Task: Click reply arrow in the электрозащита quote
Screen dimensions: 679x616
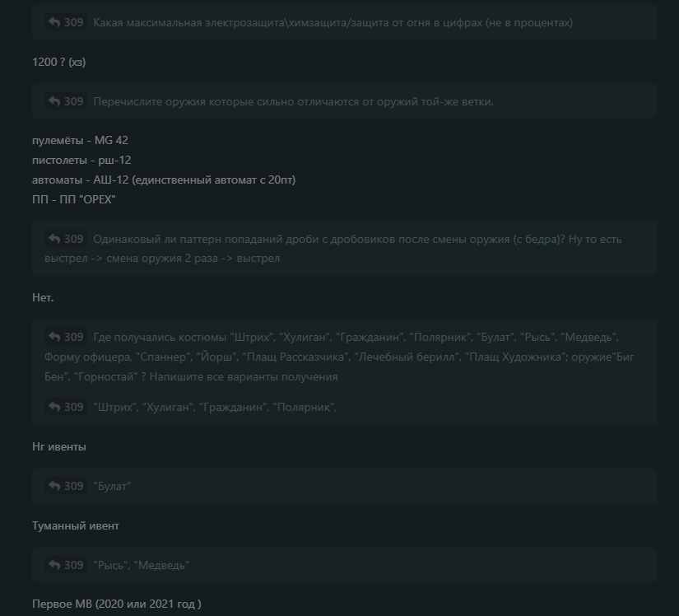Action: [x=54, y=22]
